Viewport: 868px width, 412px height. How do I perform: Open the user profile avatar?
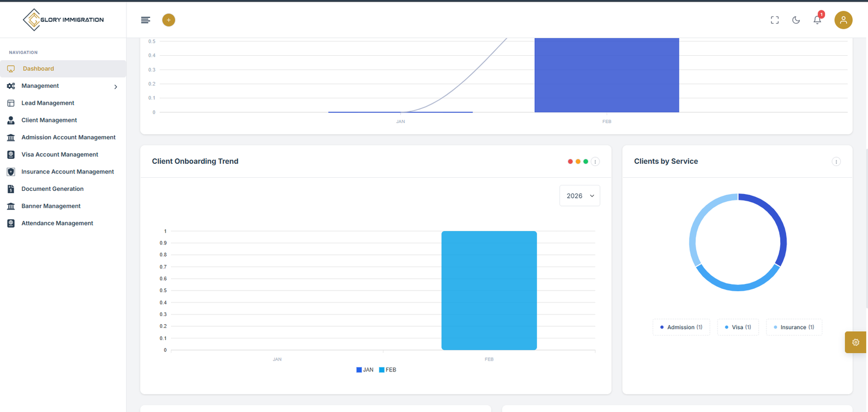coord(843,20)
